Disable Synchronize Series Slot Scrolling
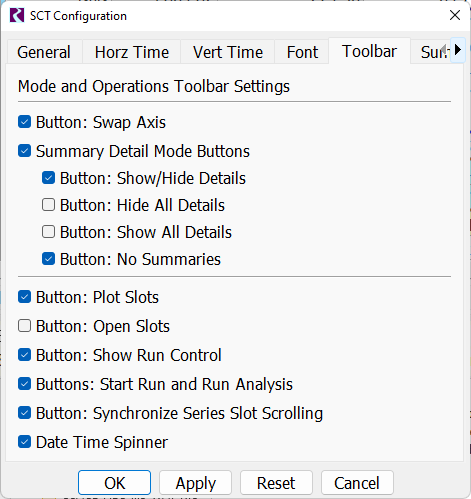Image resolution: width=471 pixels, height=499 pixels. [x=25, y=413]
